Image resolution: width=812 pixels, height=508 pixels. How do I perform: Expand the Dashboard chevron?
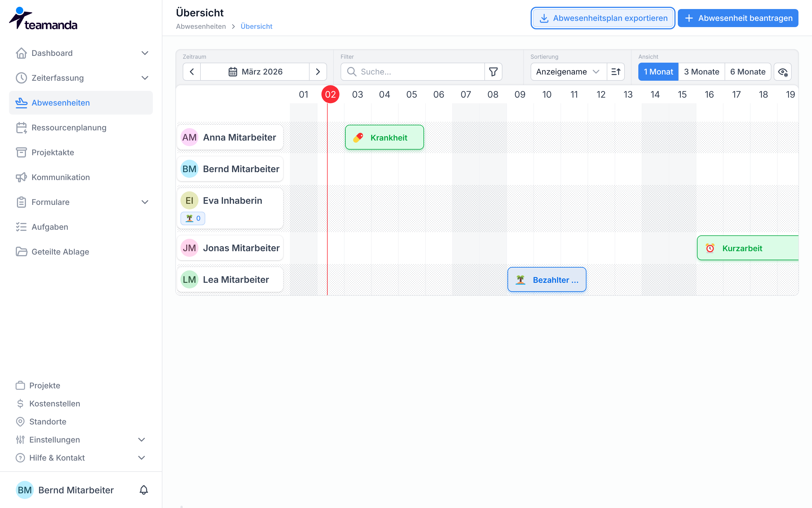point(145,53)
